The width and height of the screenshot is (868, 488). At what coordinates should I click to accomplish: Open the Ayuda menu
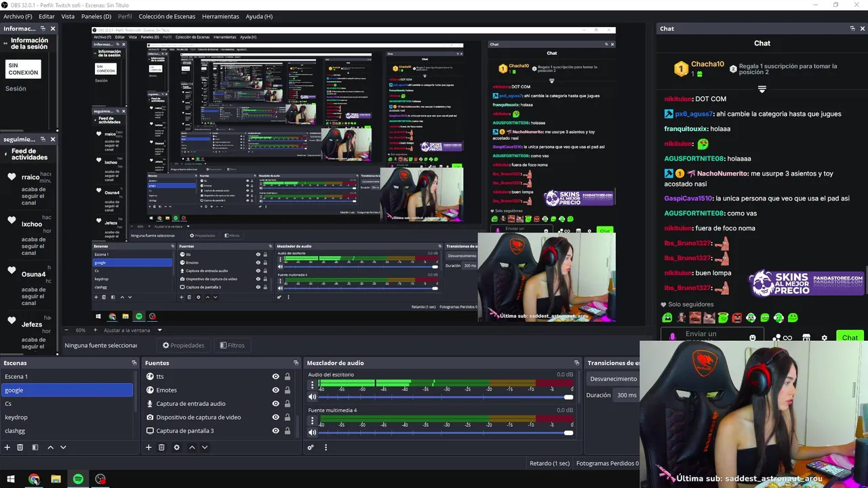[259, 16]
